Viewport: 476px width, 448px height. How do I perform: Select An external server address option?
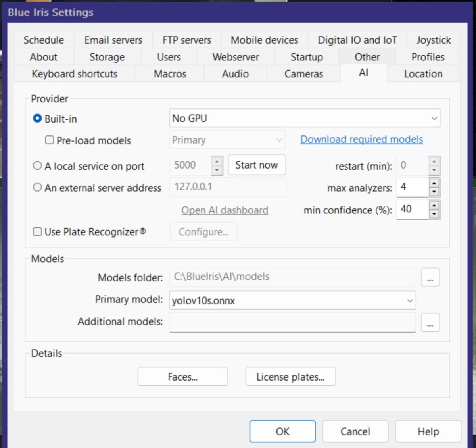click(37, 187)
